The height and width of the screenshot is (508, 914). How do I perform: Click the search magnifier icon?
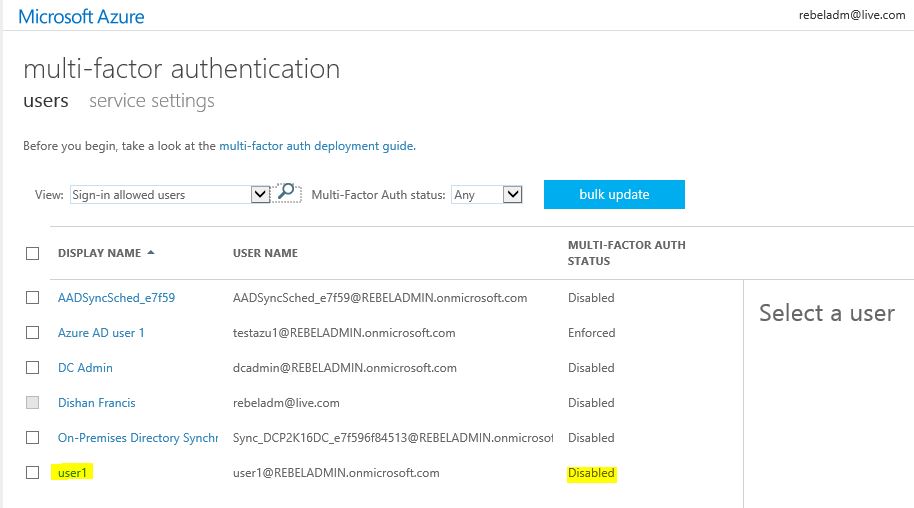click(x=286, y=192)
